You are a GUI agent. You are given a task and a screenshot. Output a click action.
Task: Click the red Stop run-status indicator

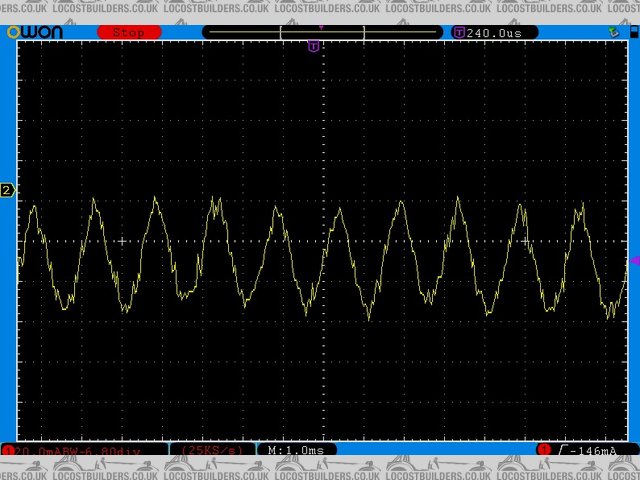(128, 32)
